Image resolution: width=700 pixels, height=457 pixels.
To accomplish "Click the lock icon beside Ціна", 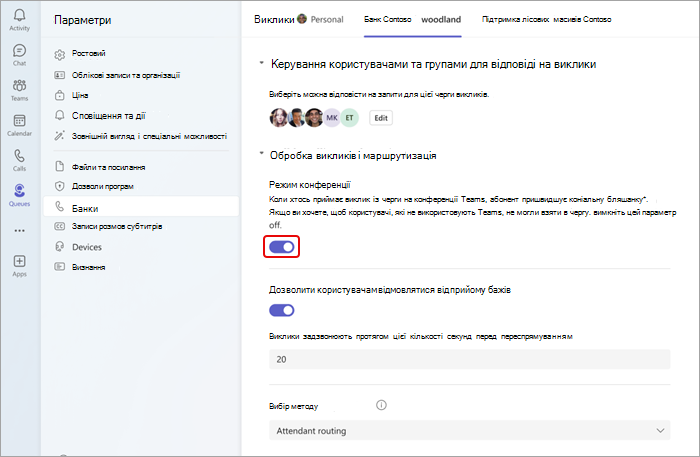I will pos(59,95).
